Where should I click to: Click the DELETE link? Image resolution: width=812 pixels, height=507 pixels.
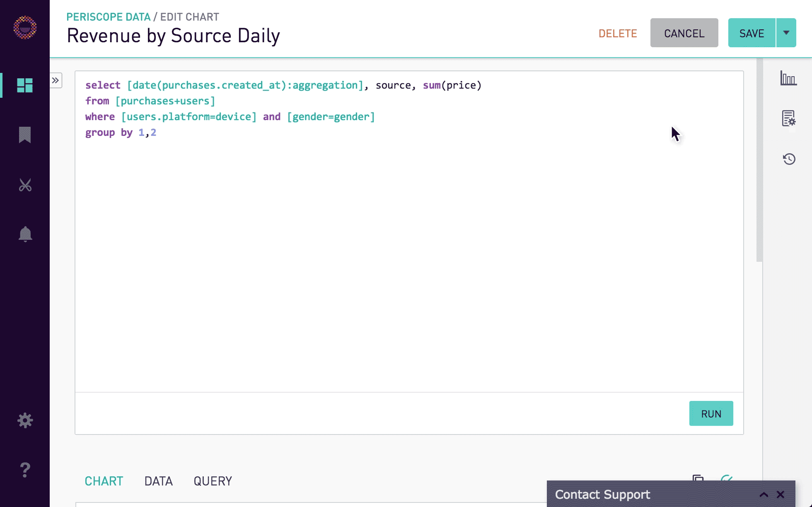click(x=618, y=33)
